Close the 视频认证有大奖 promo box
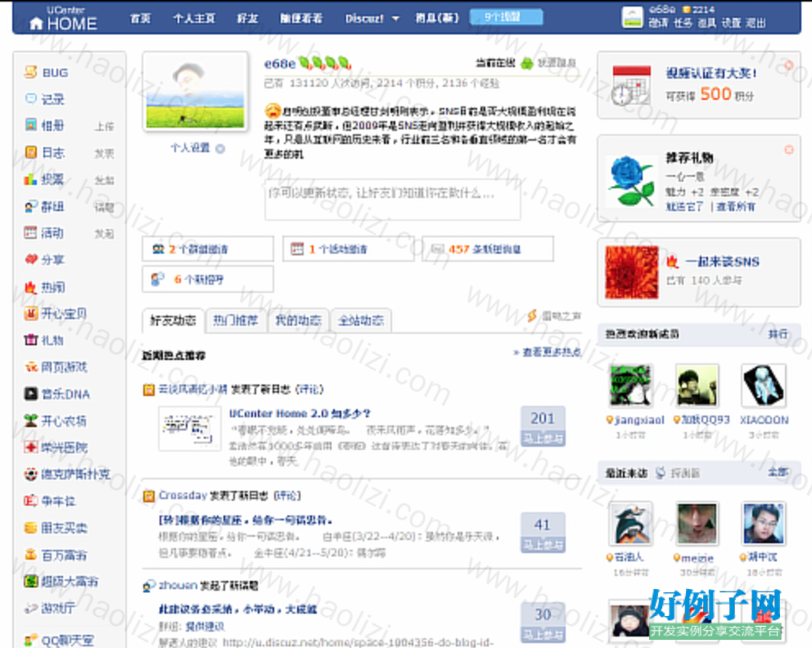The height and width of the screenshot is (648, 812). pos(788,65)
